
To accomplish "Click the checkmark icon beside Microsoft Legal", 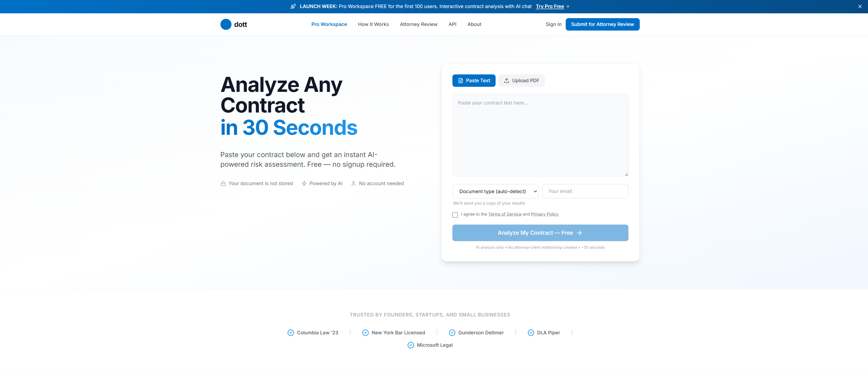I will tap(410, 345).
